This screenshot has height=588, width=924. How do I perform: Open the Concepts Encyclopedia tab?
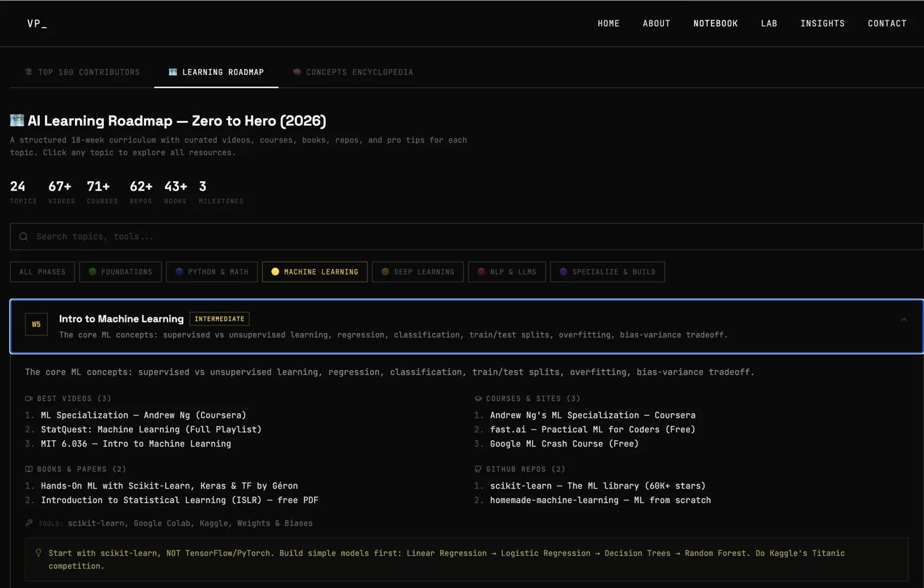[x=353, y=72]
